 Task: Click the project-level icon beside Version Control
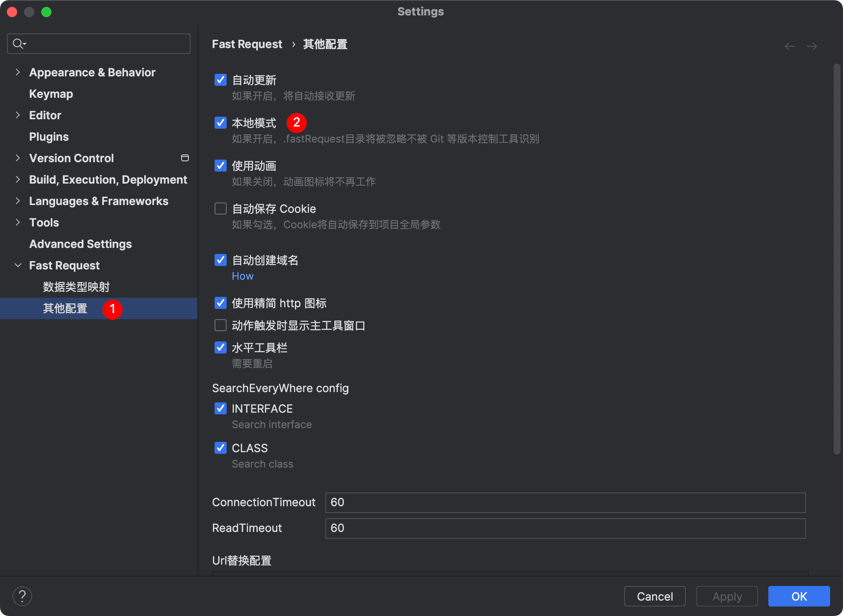[185, 158]
